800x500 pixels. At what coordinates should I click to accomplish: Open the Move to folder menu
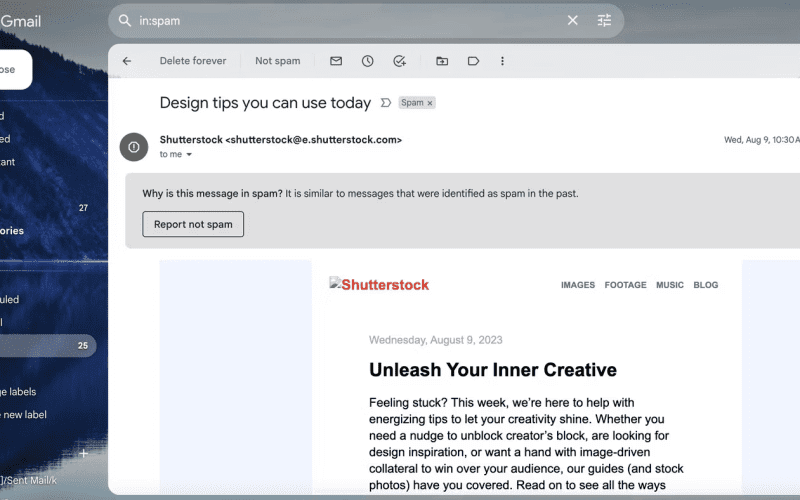(442, 61)
